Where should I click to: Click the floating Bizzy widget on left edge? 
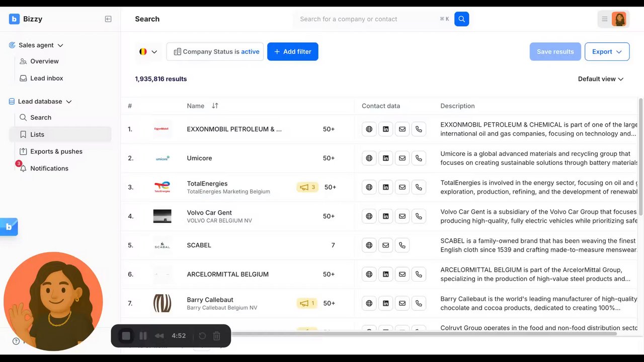9,227
